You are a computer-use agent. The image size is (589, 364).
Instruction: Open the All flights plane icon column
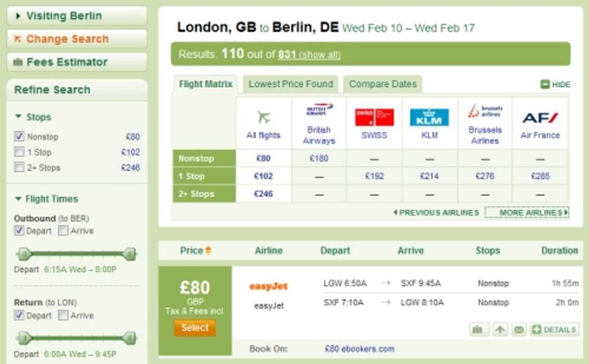click(x=264, y=117)
